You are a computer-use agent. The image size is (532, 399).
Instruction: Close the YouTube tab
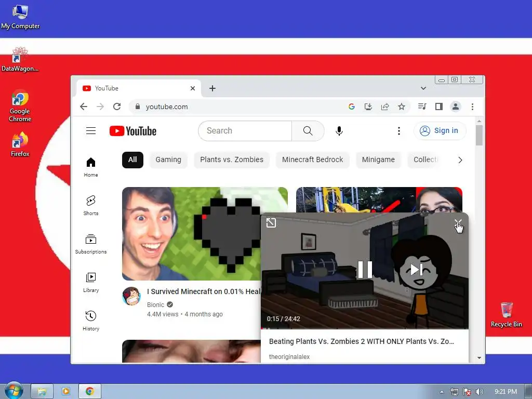(193, 88)
